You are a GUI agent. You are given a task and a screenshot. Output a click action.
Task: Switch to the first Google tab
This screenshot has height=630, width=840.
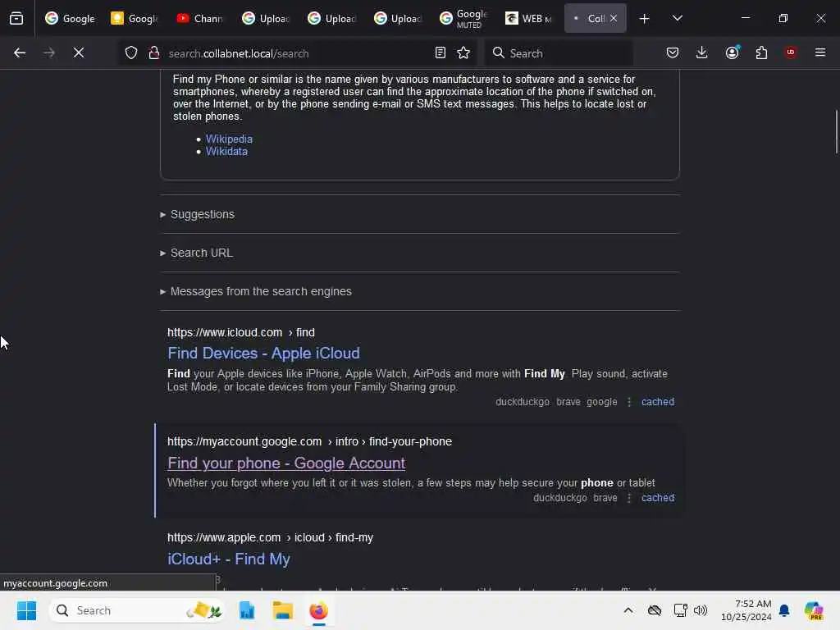coord(70,18)
